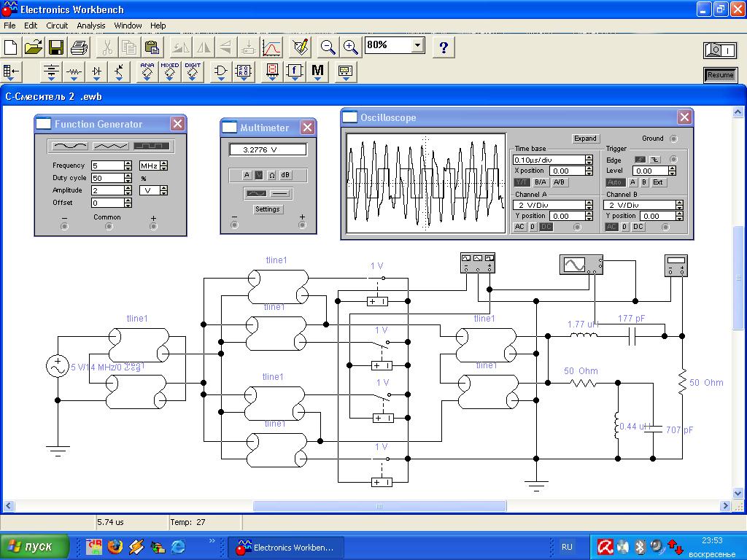Open the Sources parts bin

51,71
